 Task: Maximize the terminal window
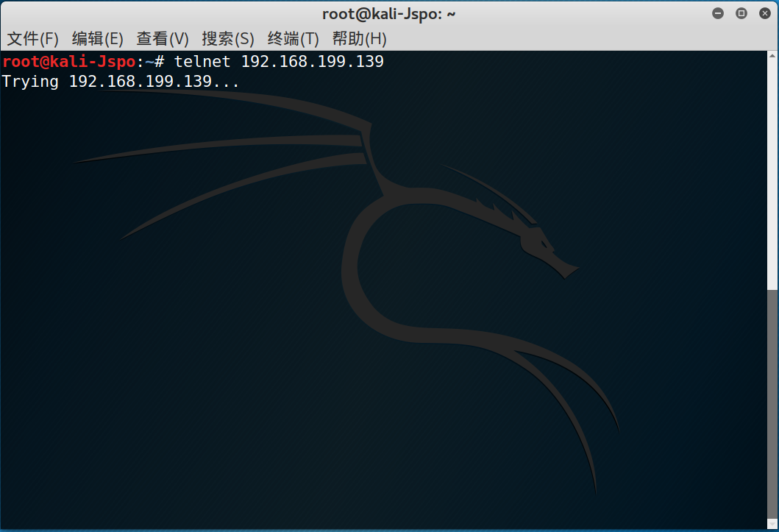741,13
